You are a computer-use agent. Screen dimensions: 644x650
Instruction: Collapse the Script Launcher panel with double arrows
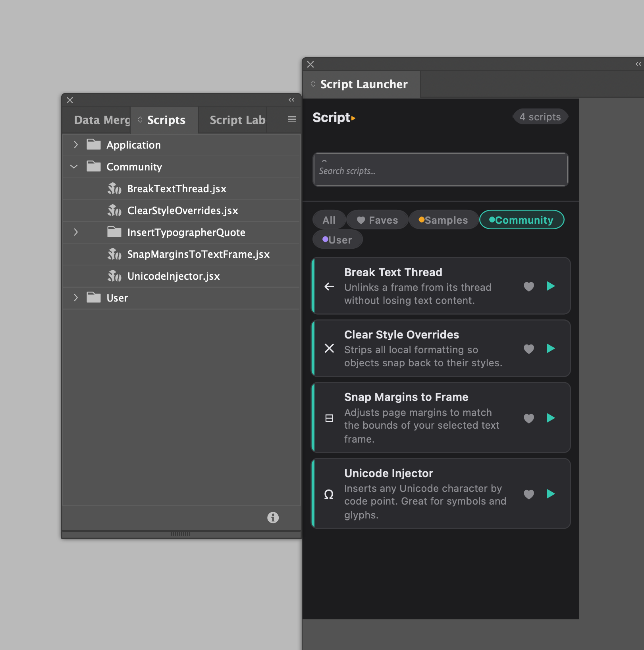pyautogui.click(x=638, y=64)
